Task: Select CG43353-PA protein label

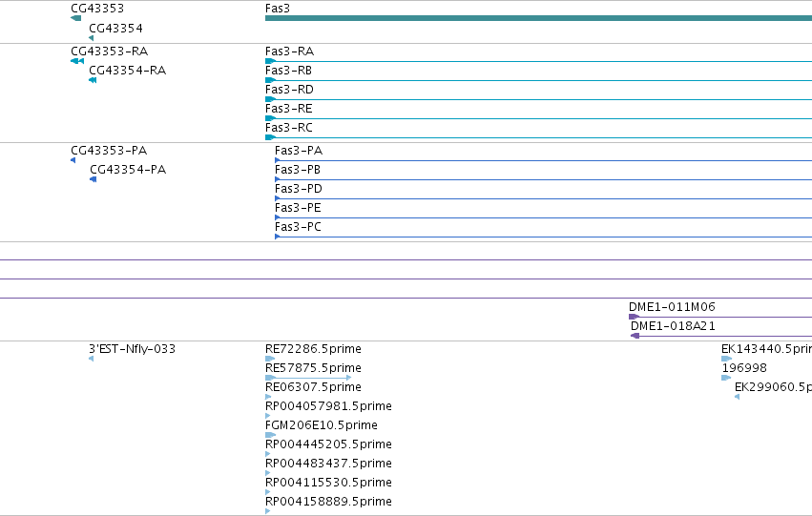Action: pos(110,151)
